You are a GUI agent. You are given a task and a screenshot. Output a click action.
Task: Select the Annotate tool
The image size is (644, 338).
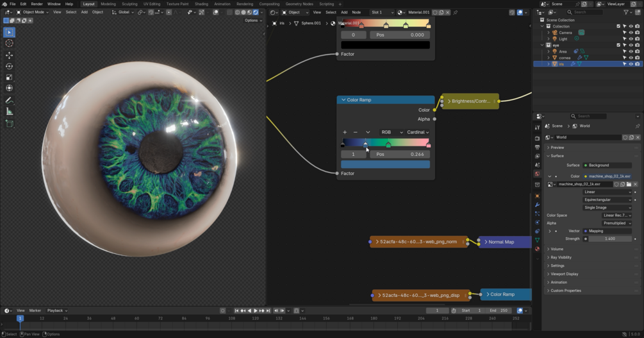(9, 100)
